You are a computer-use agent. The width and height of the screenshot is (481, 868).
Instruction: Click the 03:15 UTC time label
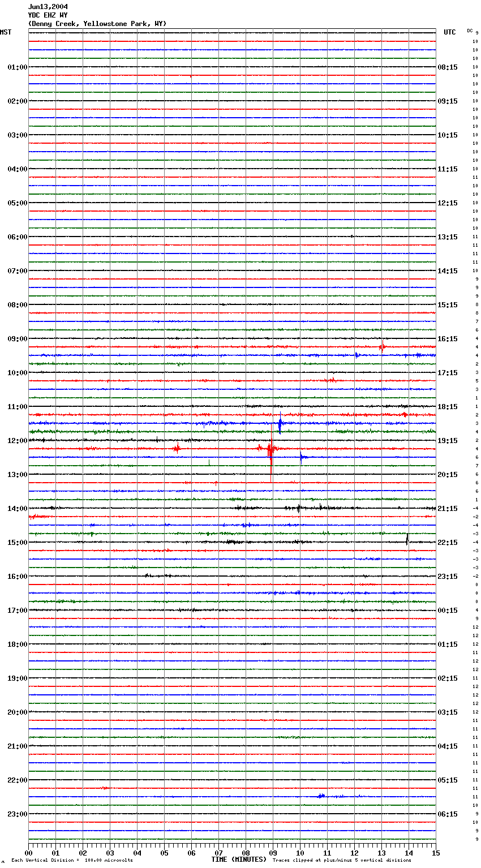(x=448, y=712)
